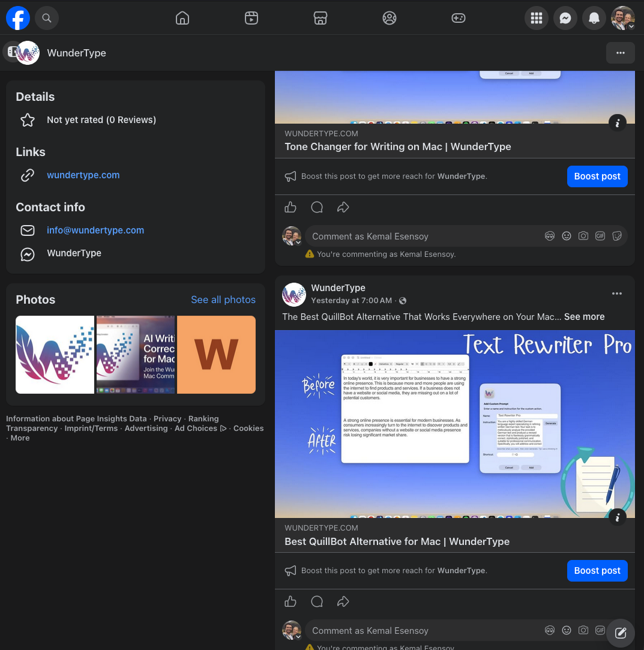Viewport: 644px width, 650px height.
Task: Open the Marketplace storefront icon
Action: point(320,18)
